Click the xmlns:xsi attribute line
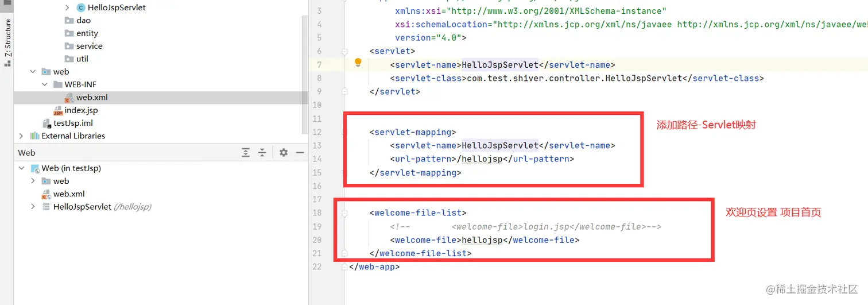868x305 pixels. point(530,11)
